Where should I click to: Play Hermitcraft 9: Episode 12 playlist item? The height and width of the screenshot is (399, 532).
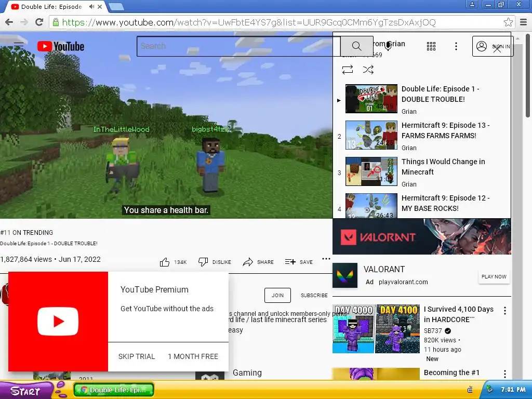pos(422,205)
